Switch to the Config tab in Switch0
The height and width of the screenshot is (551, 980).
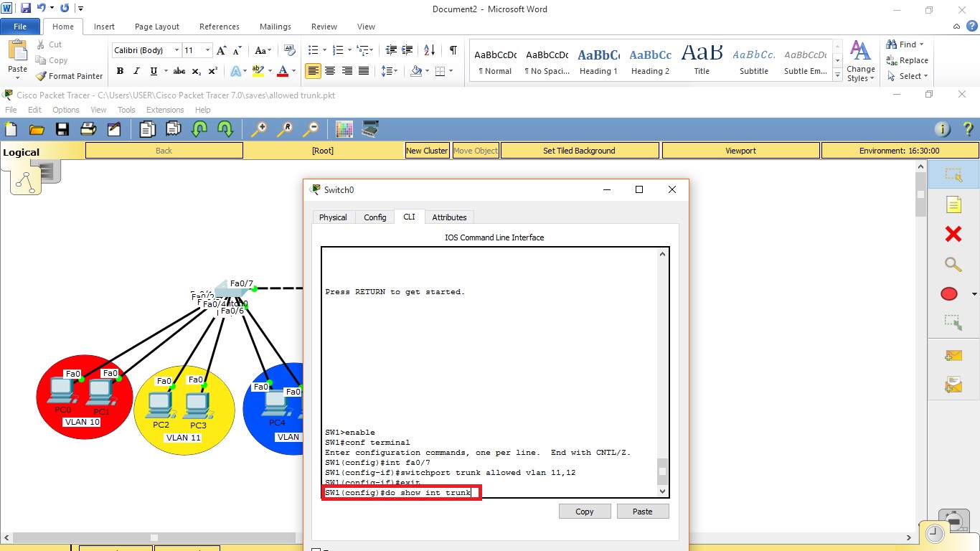click(x=375, y=217)
